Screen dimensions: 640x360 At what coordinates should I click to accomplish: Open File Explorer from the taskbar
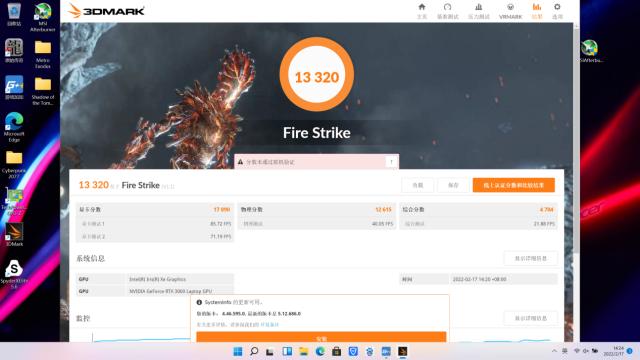coord(303,351)
